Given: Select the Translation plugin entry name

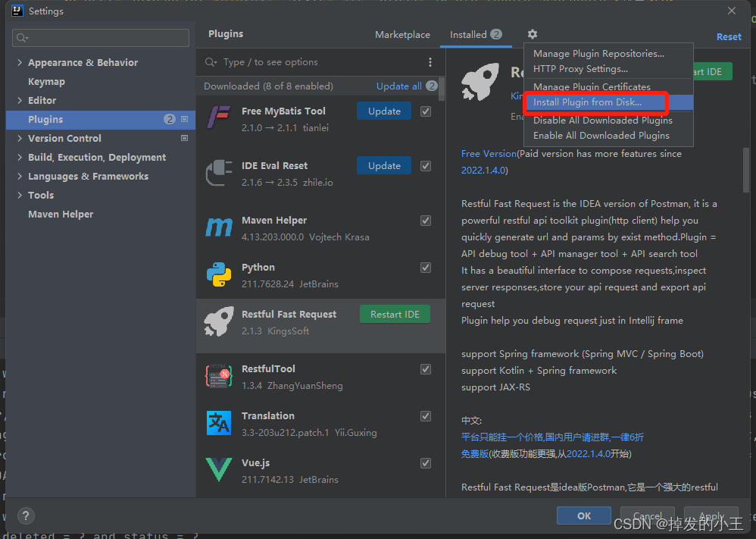Looking at the screenshot, I should coord(267,415).
